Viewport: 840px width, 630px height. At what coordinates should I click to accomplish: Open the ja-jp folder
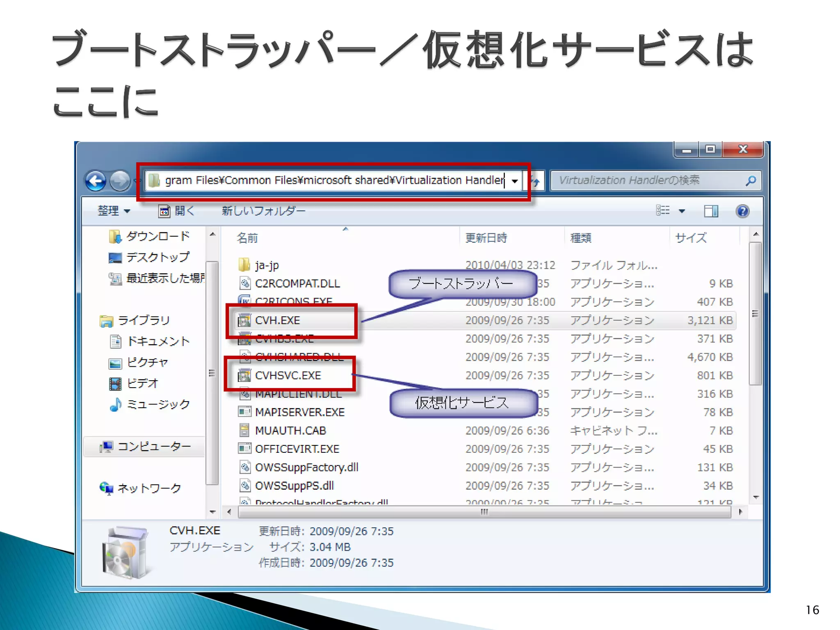click(267, 265)
